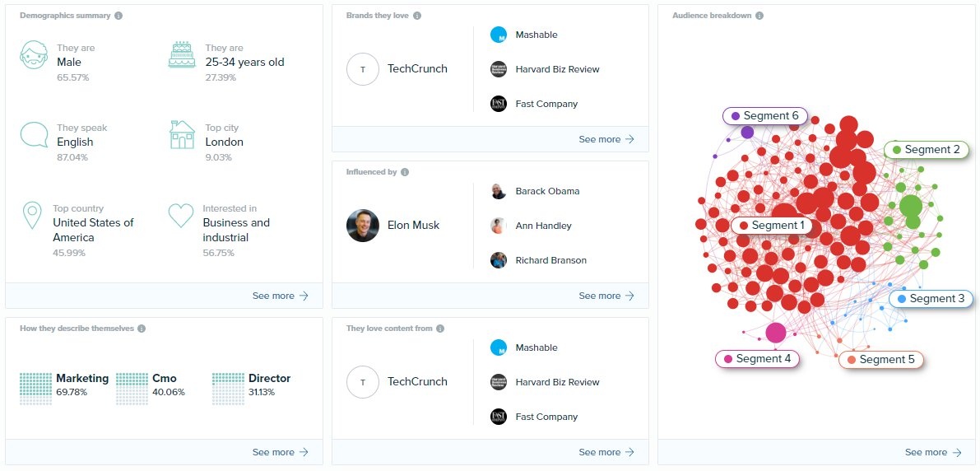Open See more in Audience breakdown

click(x=933, y=452)
